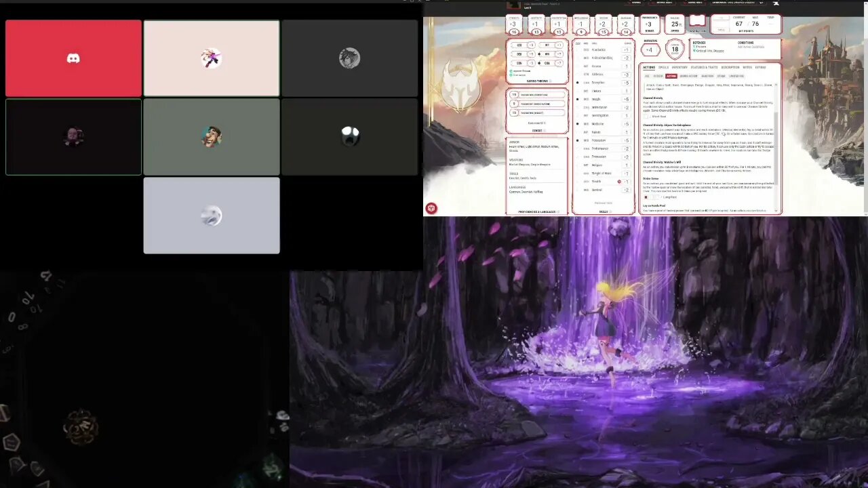Roll the DEX saving throw
The height and width of the screenshot is (488, 868).
[523, 54]
